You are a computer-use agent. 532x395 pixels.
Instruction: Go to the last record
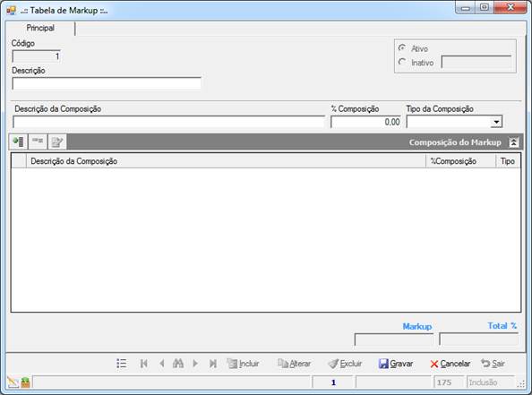click(x=213, y=364)
